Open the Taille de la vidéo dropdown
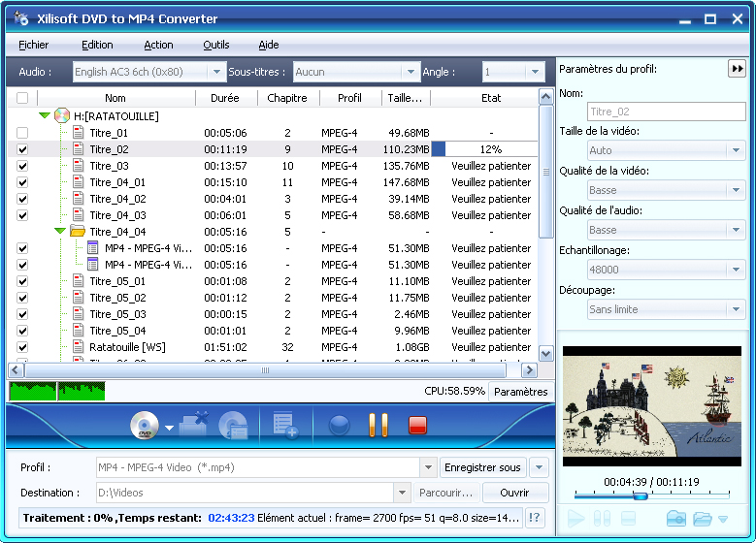 (736, 150)
